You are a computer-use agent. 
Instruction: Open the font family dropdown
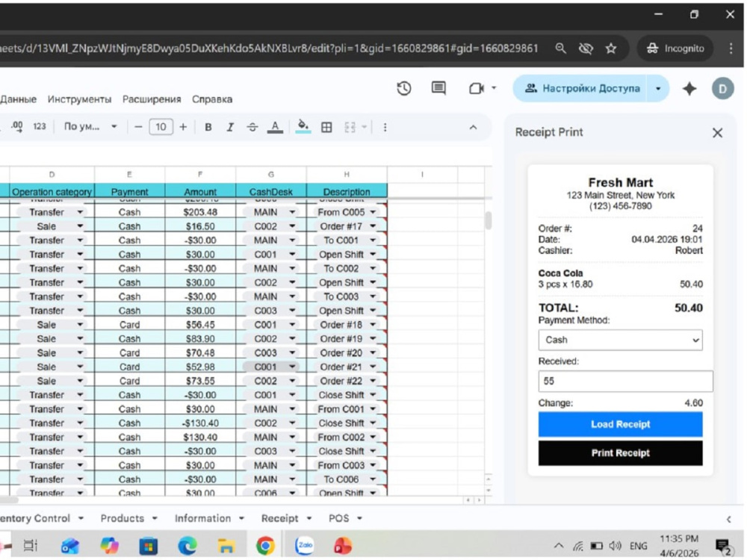pyautogui.click(x=90, y=127)
